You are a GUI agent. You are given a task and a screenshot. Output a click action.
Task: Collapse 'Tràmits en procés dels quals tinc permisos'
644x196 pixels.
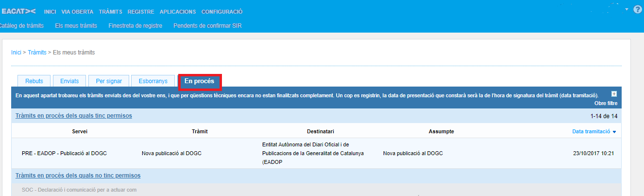(74, 116)
